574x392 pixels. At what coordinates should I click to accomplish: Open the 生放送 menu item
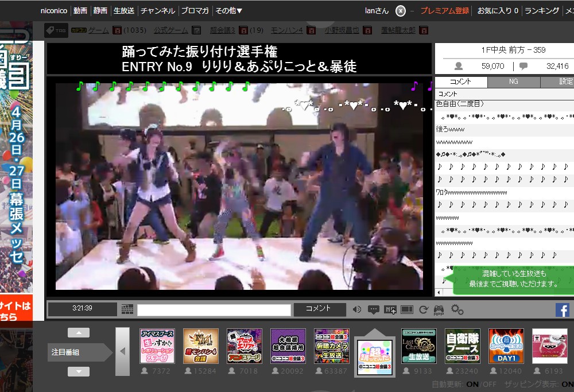123,10
